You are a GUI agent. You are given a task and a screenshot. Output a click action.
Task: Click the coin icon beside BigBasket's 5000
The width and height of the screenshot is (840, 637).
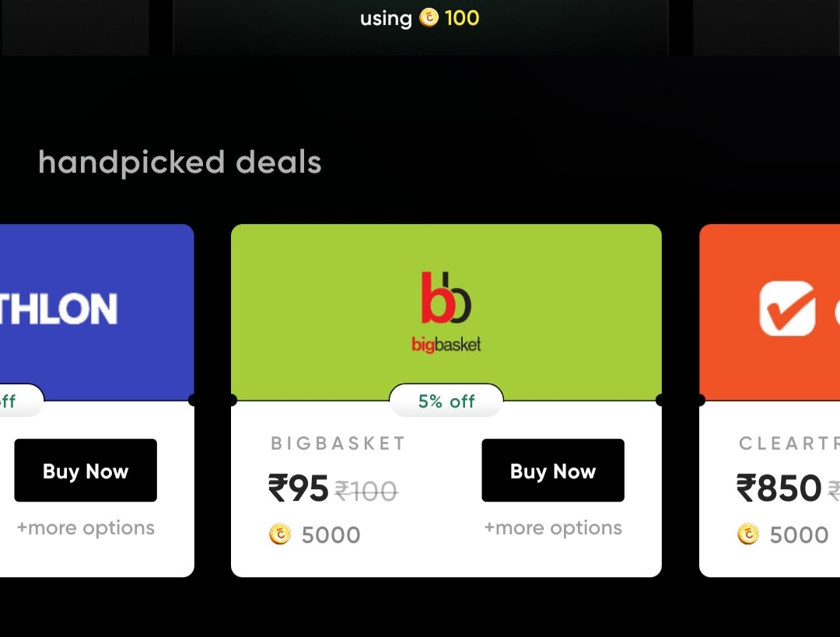tap(280, 534)
